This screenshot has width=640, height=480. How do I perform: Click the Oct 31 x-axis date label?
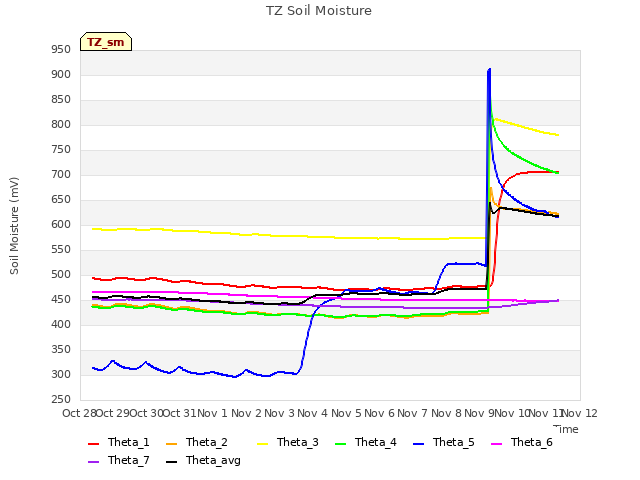point(179,413)
